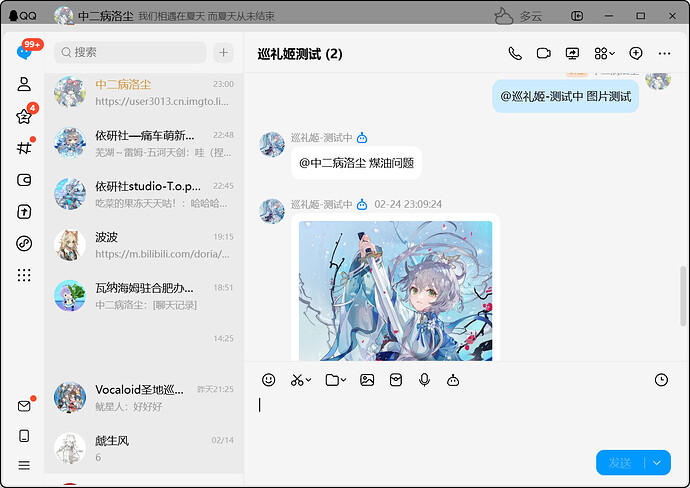Start screen sharing in chat header
This screenshot has width=690, height=488.
[x=572, y=54]
